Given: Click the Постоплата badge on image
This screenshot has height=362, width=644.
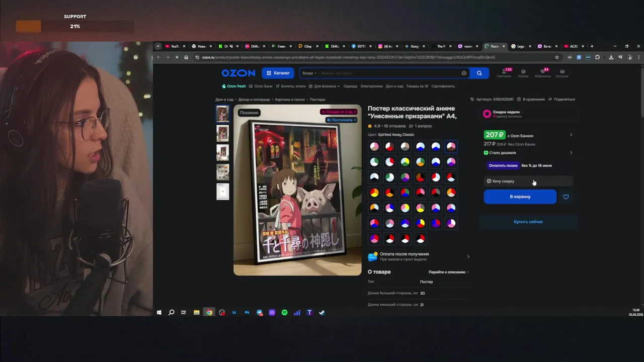Looking at the screenshot, I should coord(342,120).
